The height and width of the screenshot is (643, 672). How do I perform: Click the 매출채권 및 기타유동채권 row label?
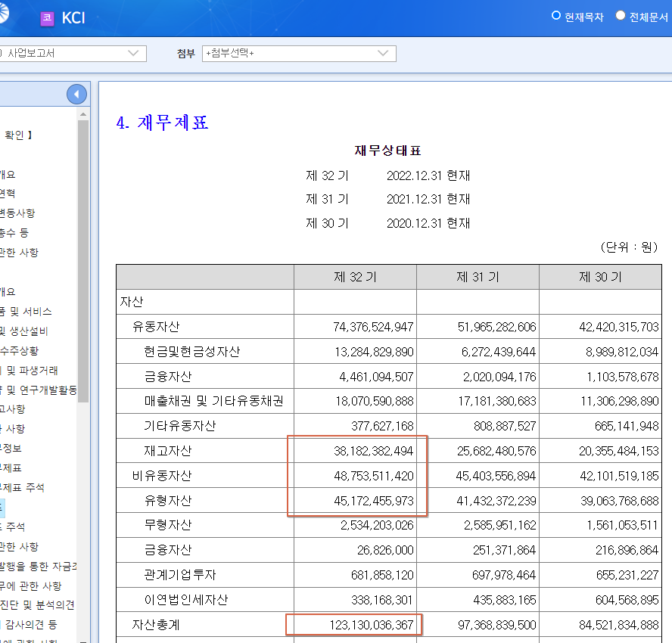pos(214,401)
